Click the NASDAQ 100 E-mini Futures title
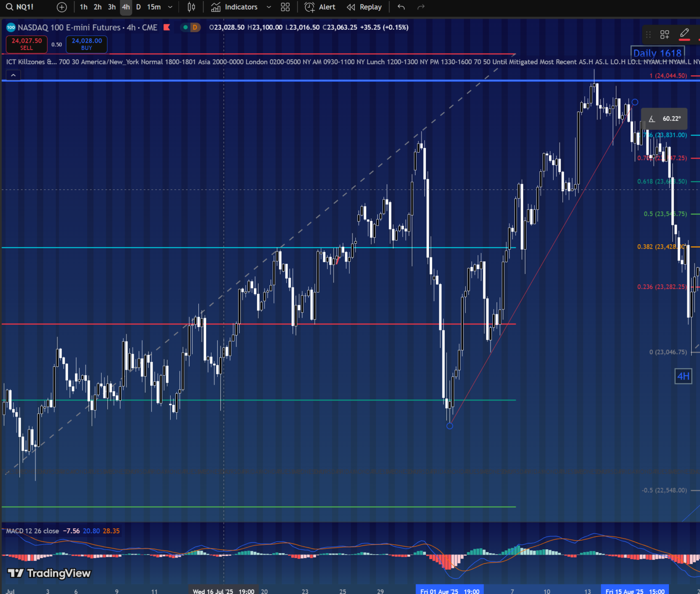This screenshot has width=700, height=594. point(87,27)
